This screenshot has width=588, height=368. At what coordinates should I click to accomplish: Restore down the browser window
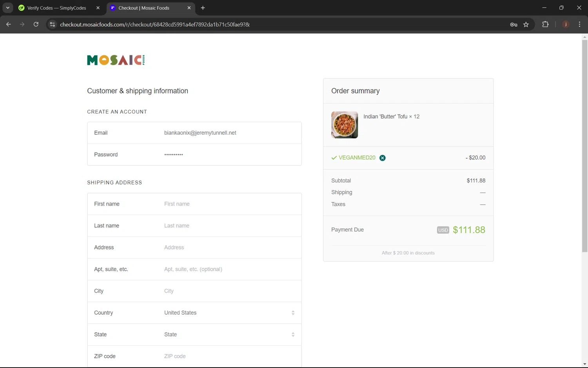pos(561,8)
